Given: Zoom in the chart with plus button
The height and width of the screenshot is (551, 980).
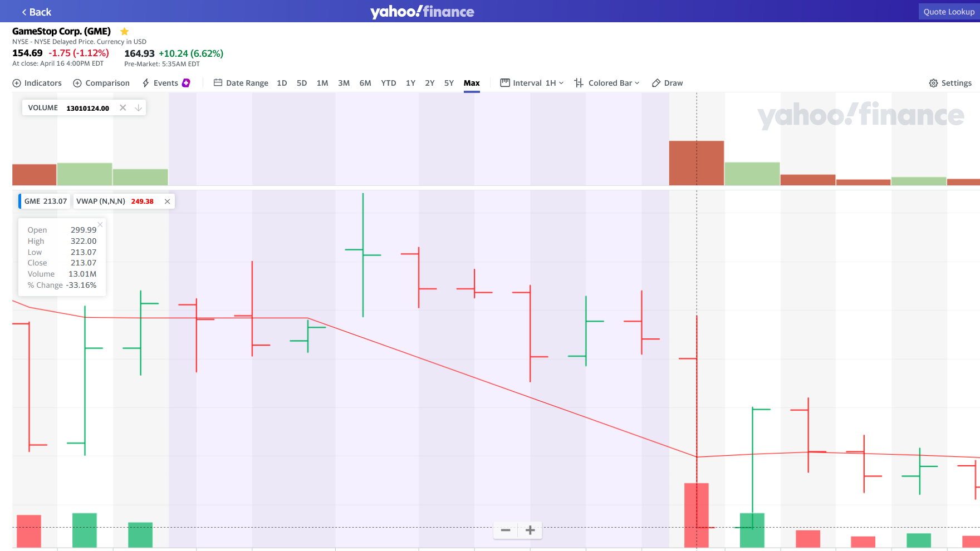Looking at the screenshot, I should click(530, 530).
